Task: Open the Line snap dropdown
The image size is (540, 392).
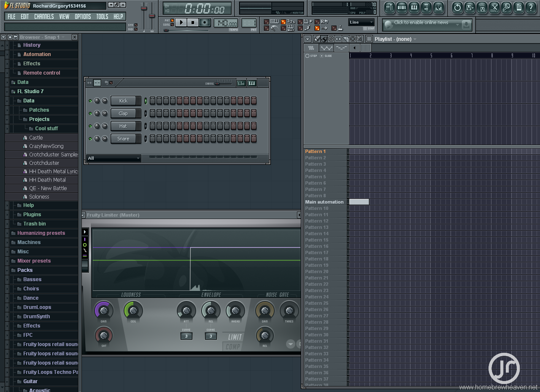Action: (x=362, y=22)
